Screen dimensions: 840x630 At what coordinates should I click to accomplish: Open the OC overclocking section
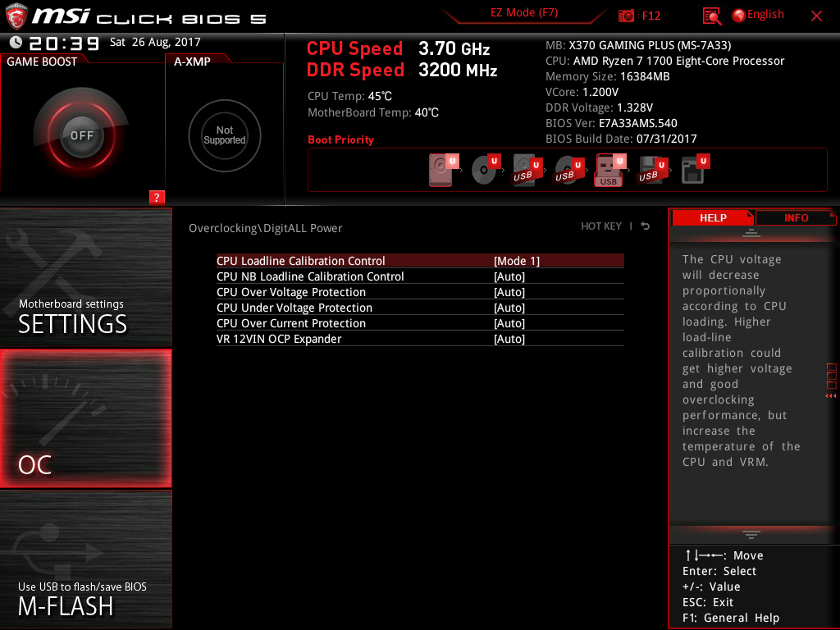pos(85,418)
